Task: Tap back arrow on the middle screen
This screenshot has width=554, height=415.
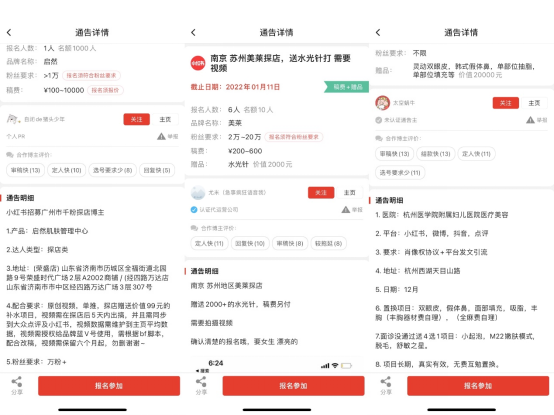Action: [193, 32]
